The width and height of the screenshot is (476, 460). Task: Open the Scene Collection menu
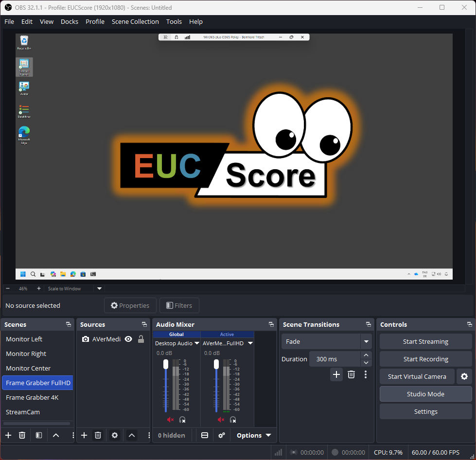coord(135,21)
